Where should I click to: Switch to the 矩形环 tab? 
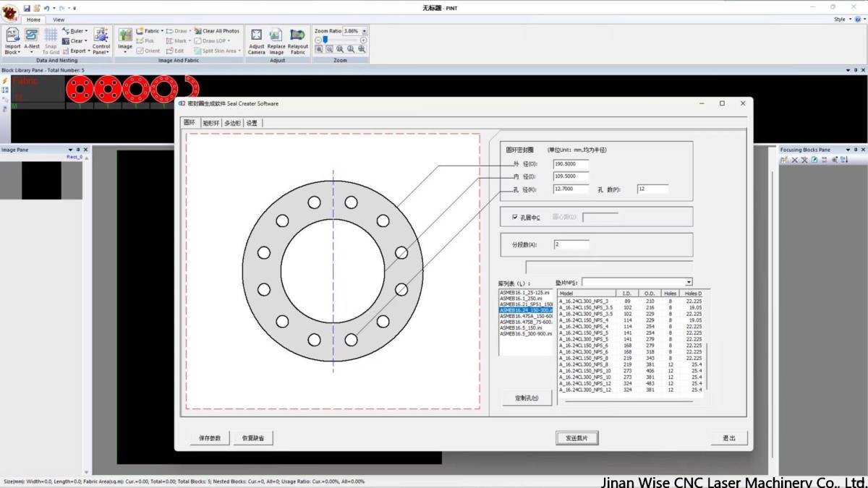211,122
